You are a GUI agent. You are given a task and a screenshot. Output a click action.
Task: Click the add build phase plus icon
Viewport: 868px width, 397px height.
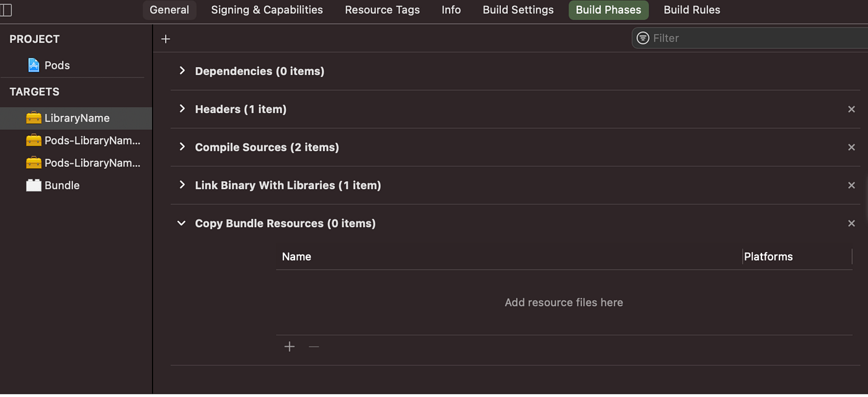[166, 38]
